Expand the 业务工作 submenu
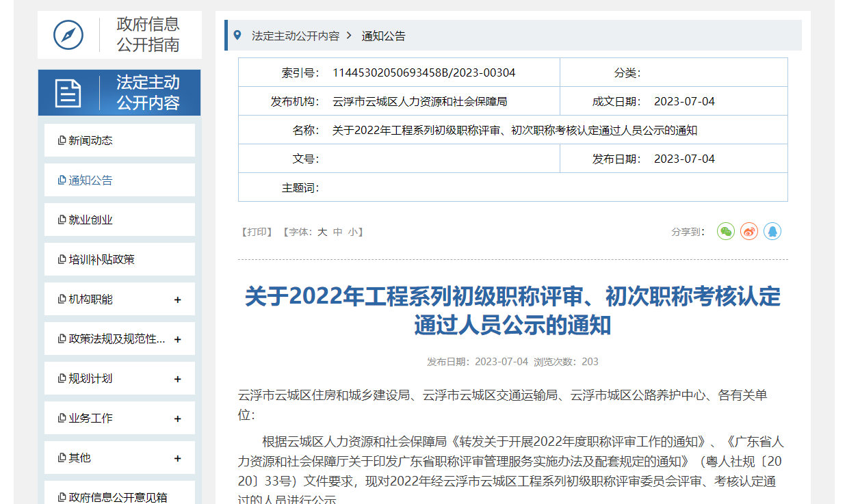847x504 pixels. (178, 419)
